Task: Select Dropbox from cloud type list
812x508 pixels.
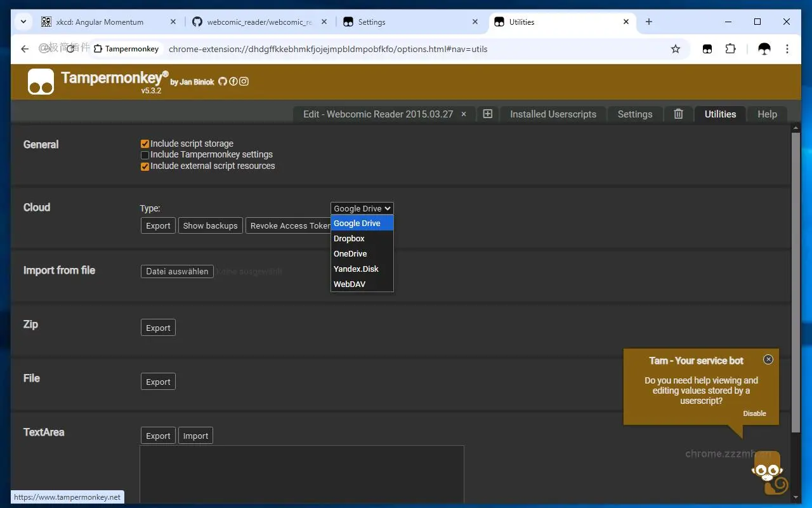Action: click(350, 239)
